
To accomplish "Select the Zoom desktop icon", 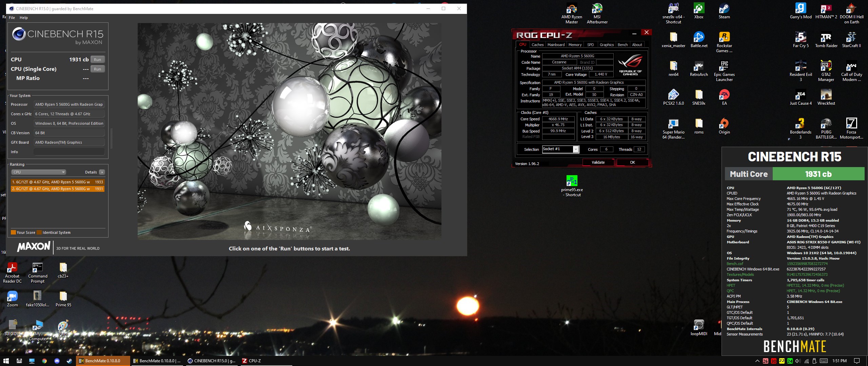I will click(12, 299).
